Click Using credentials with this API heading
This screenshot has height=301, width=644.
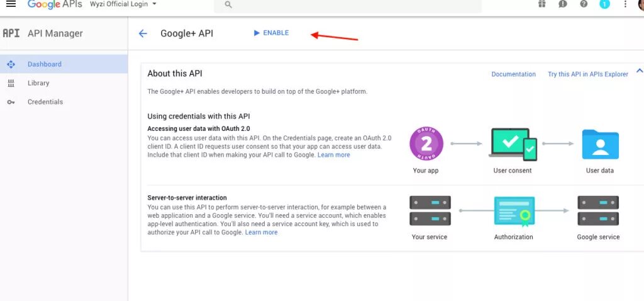pyautogui.click(x=198, y=116)
